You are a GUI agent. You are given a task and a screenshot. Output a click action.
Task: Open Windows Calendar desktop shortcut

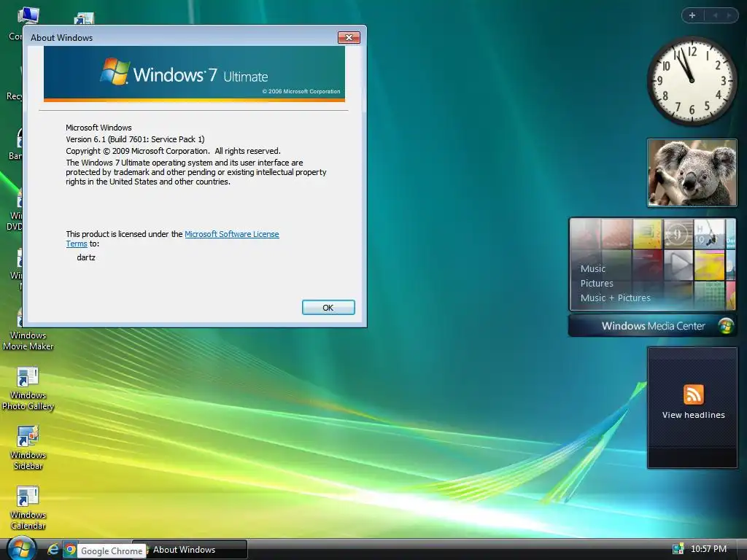[x=28, y=508]
